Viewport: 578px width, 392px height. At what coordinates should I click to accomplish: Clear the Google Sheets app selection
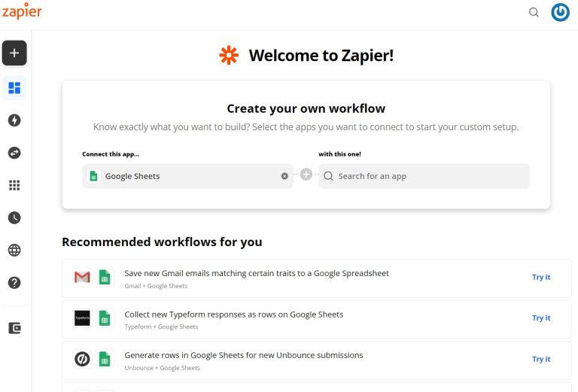point(284,176)
